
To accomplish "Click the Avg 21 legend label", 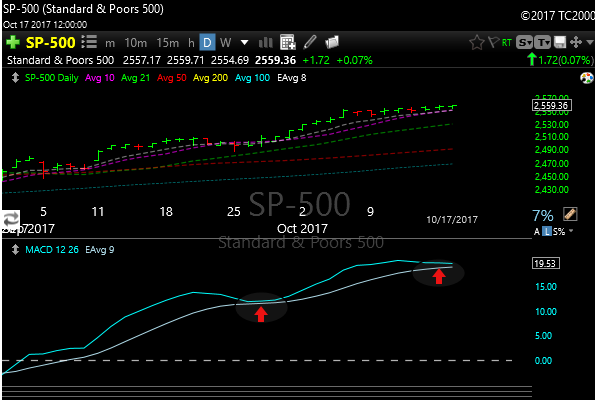I will [x=135, y=78].
